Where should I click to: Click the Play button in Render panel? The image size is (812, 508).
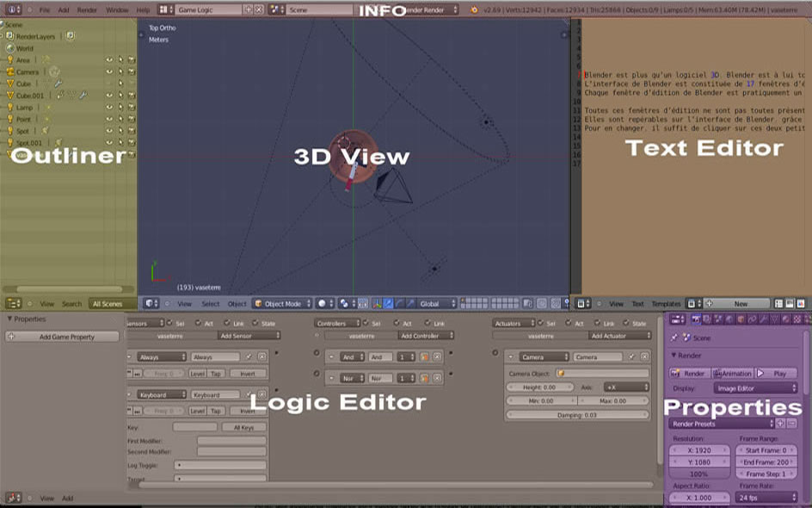(776, 373)
